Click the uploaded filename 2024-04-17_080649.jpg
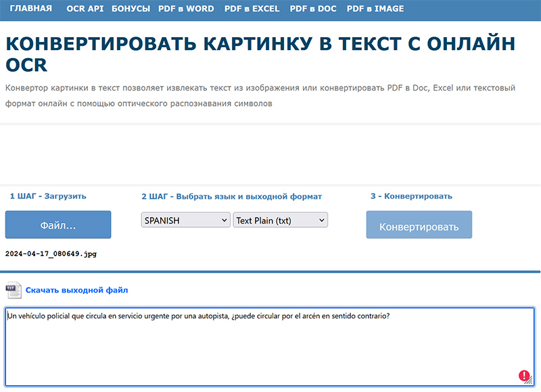 click(51, 253)
